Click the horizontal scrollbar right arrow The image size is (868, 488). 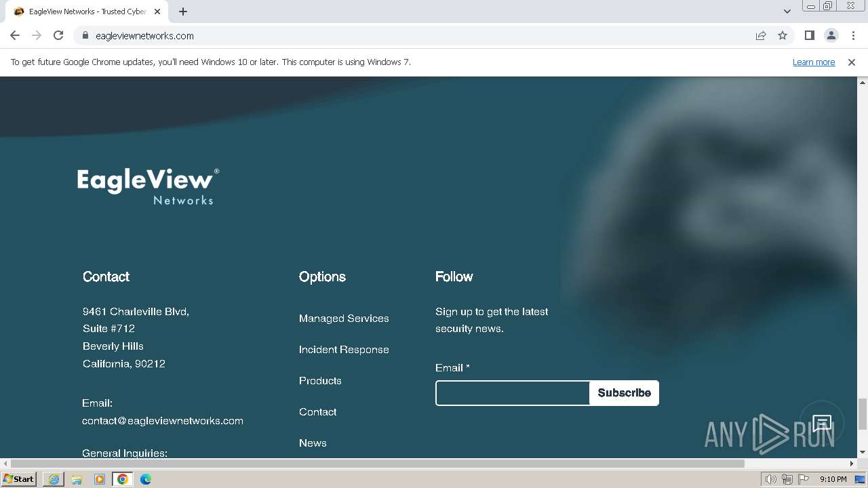[x=852, y=464]
